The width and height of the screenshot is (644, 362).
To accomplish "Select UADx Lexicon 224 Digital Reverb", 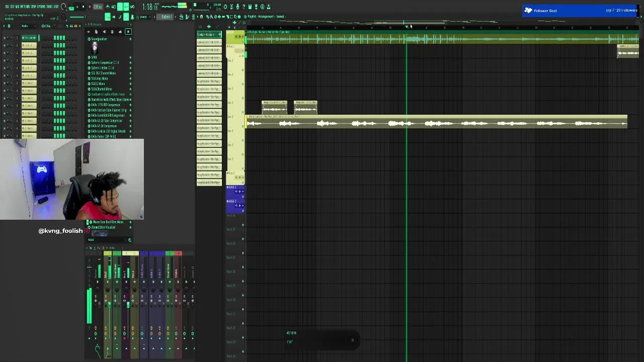I will [x=108, y=131].
